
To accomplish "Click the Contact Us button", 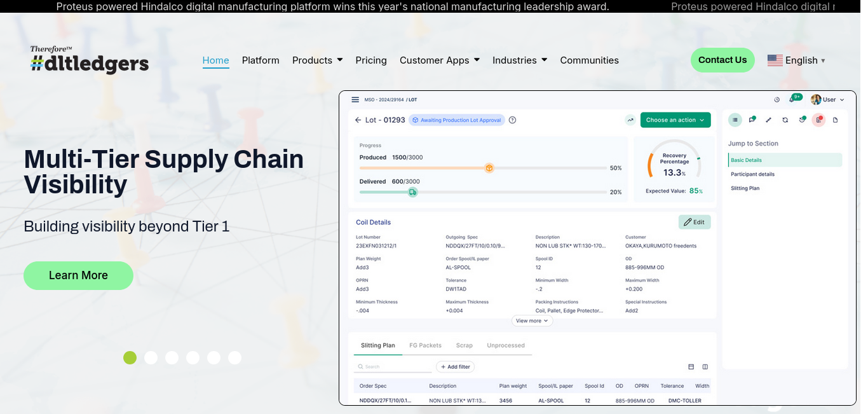I will click(722, 60).
